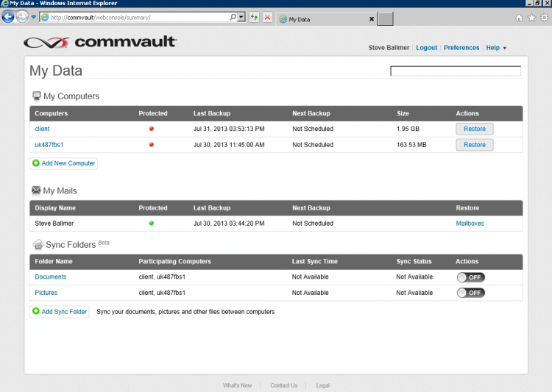Click the Add New Computer button
552x392 pixels.
click(63, 163)
